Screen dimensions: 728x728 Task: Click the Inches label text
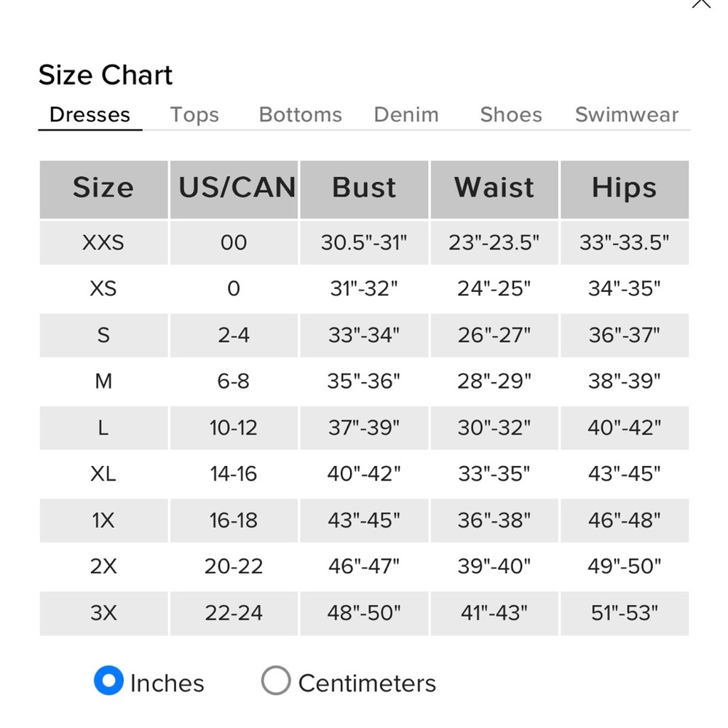(x=167, y=684)
